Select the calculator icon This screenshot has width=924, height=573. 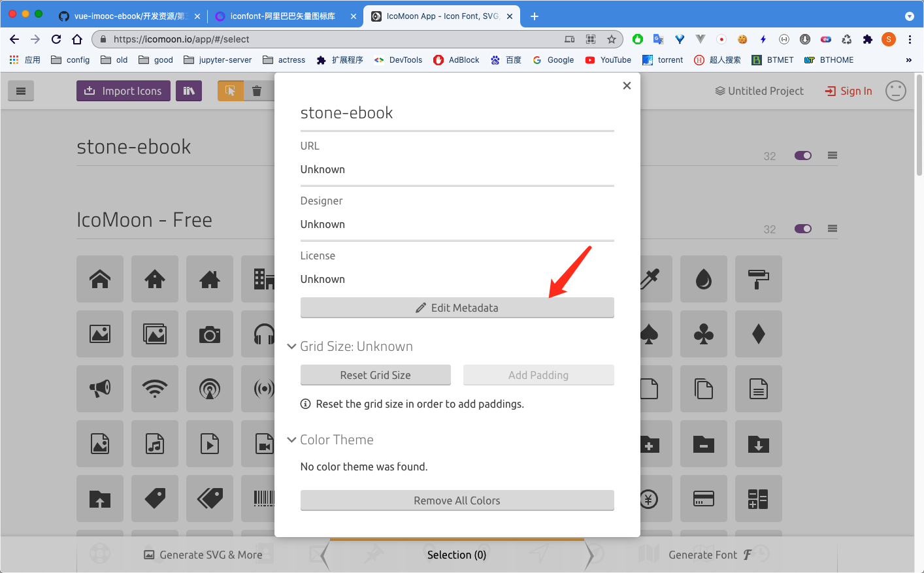(759, 499)
